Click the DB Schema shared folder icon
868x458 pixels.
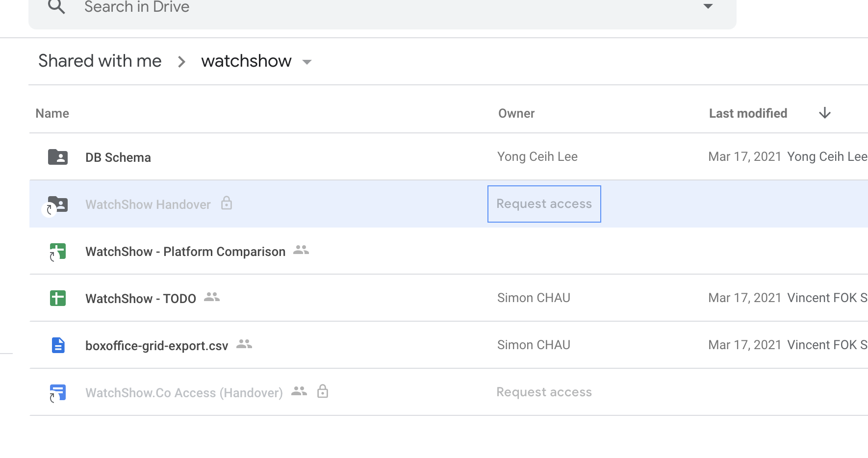[58, 157]
